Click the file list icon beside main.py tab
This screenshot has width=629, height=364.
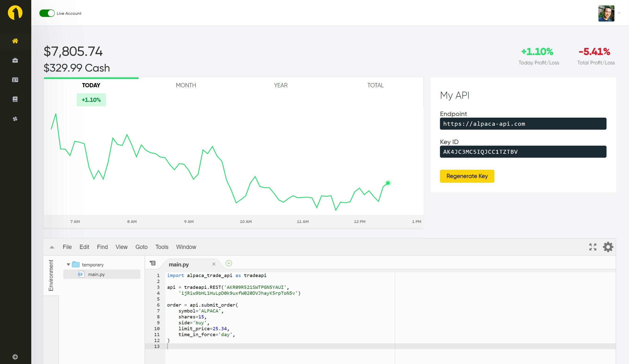coord(153,263)
